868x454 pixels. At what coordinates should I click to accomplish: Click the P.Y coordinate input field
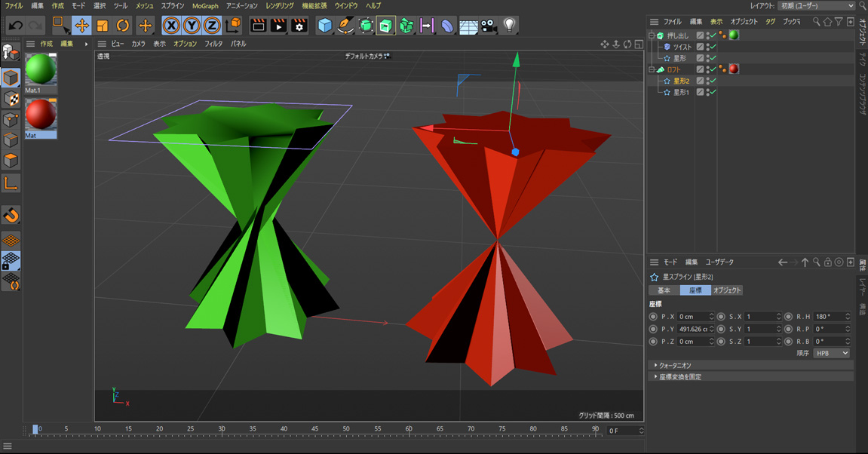point(692,329)
